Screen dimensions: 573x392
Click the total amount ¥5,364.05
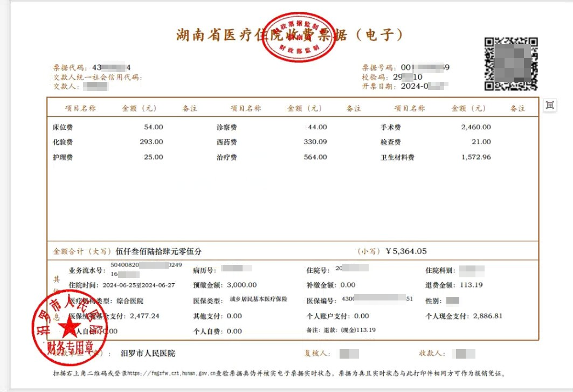coord(406,251)
